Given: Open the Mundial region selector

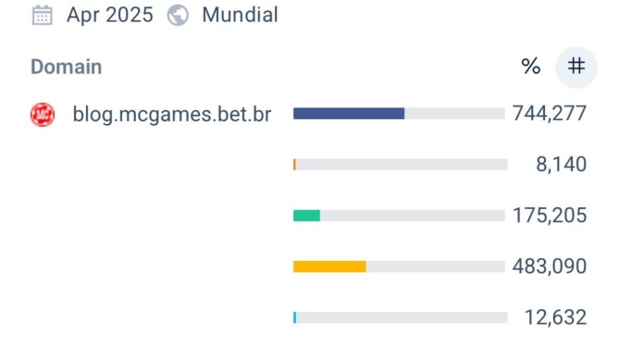Looking at the screenshot, I should pyautogui.click(x=240, y=15).
